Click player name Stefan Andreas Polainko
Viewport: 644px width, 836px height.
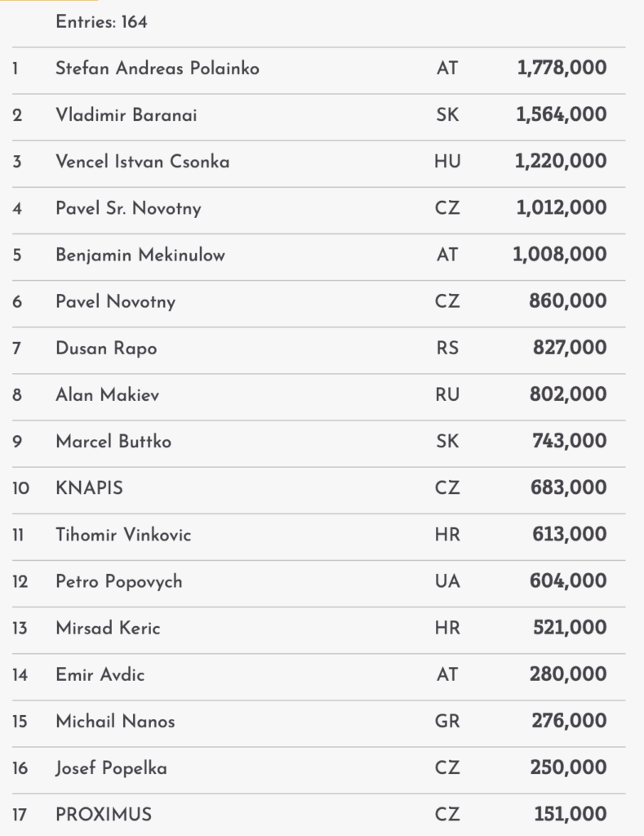pos(157,69)
